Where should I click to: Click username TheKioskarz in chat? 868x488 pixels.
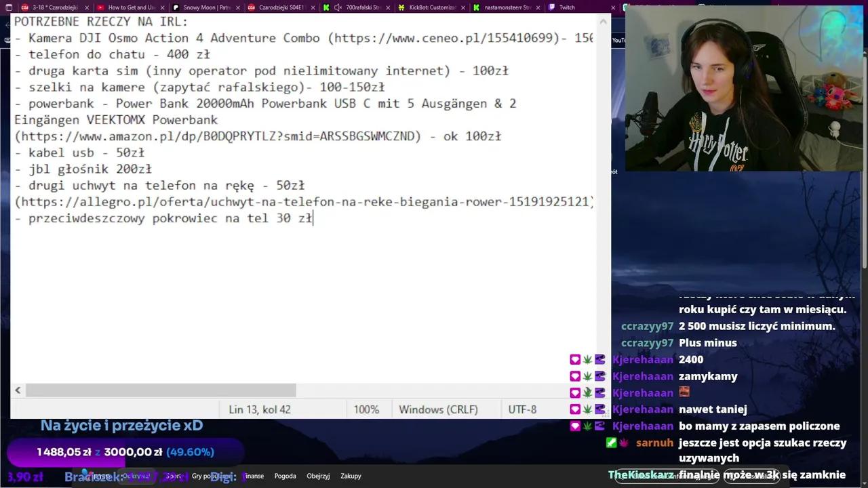coord(640,475)
